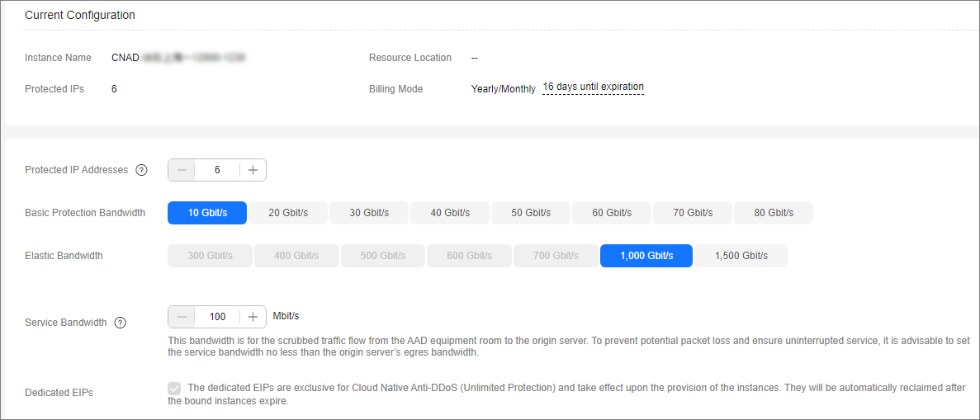Image resolution: width=980 pixels, height=420 pixels.
Task: Select 10 Gbit/s basic protection bandwidth
Action: pos(207,213)
